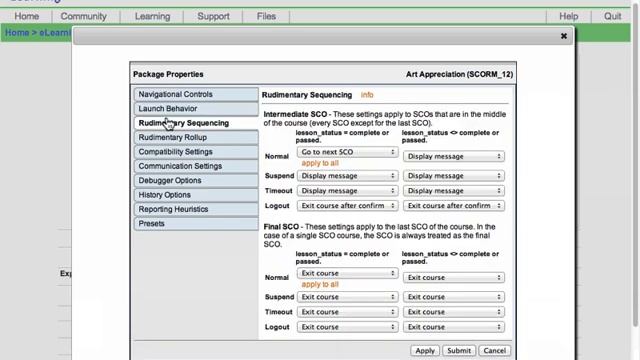Switch to Rudimentary Rollup tab
640x360 pixels.
click(x=196, y=138)
